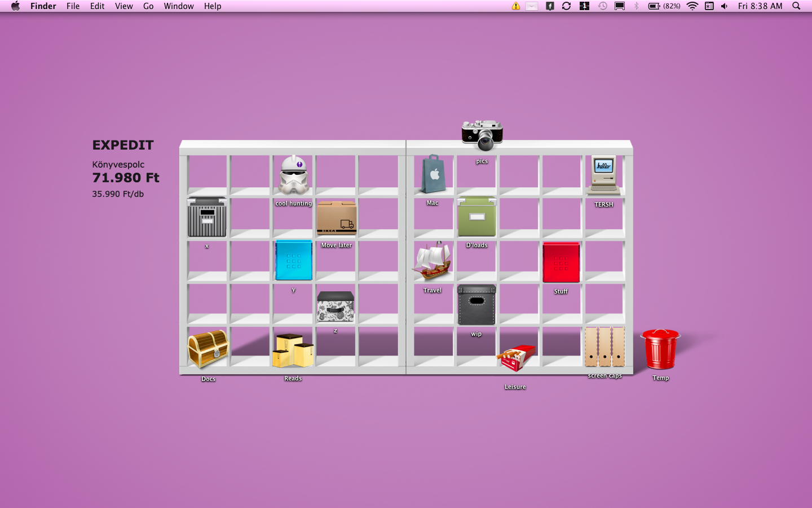Click the yellow Reads boxes icon

click(x=293, y=351)
